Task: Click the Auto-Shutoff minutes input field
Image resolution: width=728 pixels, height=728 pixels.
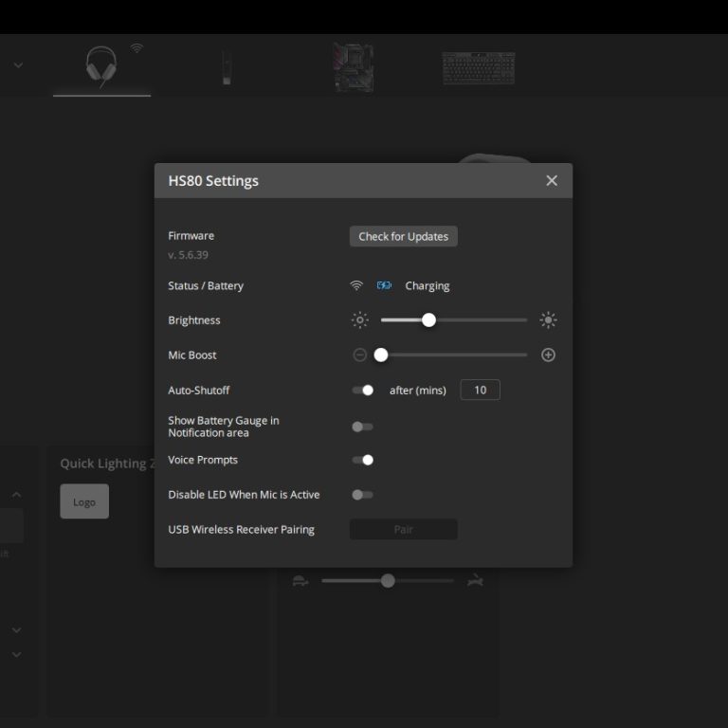Action: click(480, 391)
